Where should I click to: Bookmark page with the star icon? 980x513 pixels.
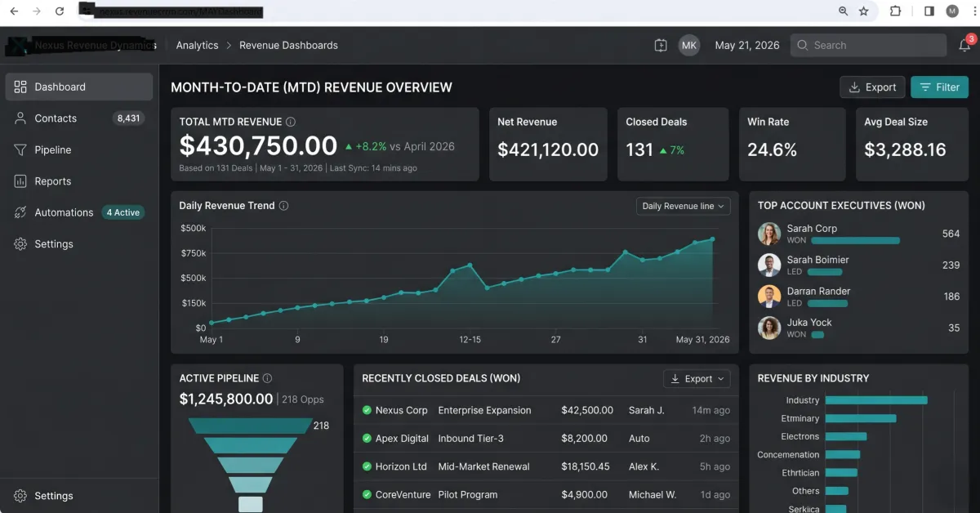pos(864,11)
